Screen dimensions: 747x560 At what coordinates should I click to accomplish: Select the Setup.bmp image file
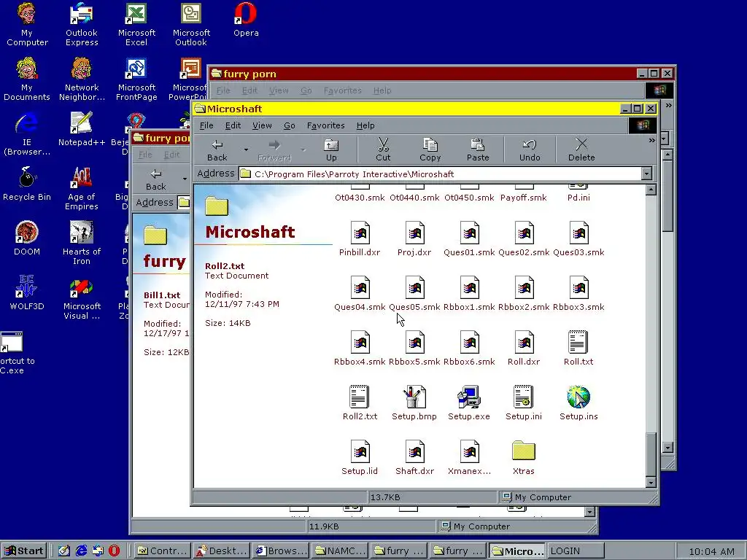pyautogui.click(x=414, y=402)
